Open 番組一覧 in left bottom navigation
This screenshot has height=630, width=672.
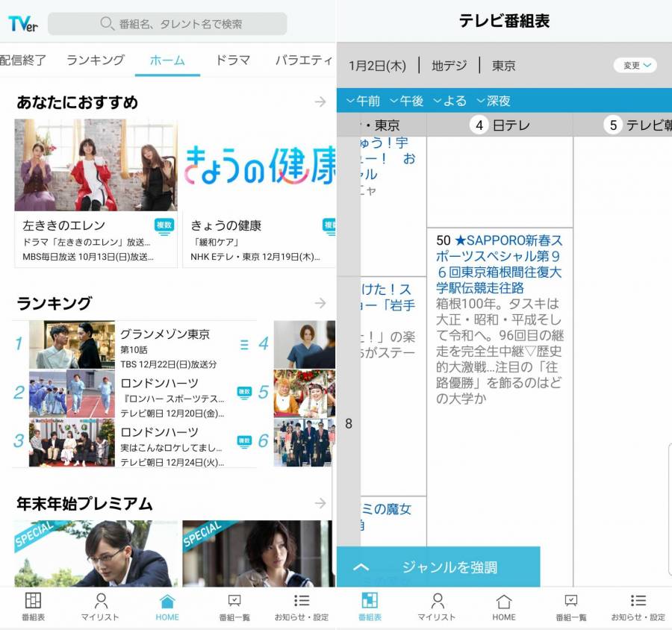(x=234, y=606)
